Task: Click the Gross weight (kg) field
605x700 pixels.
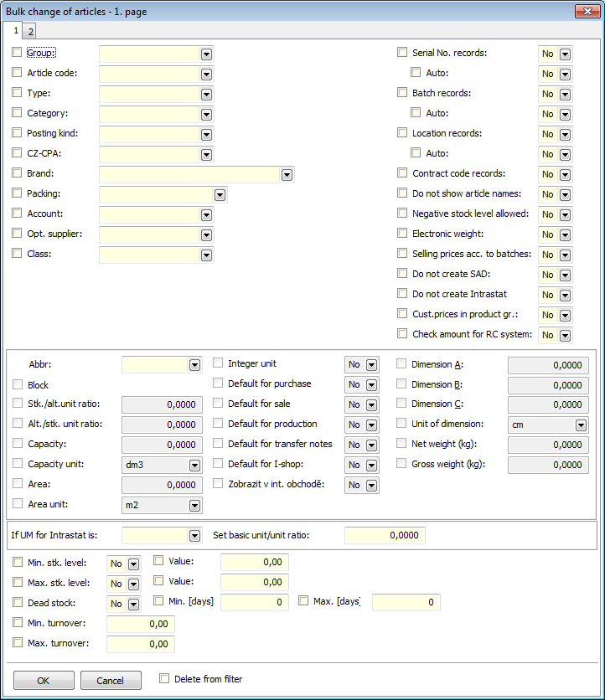Action: pos(548,465)
